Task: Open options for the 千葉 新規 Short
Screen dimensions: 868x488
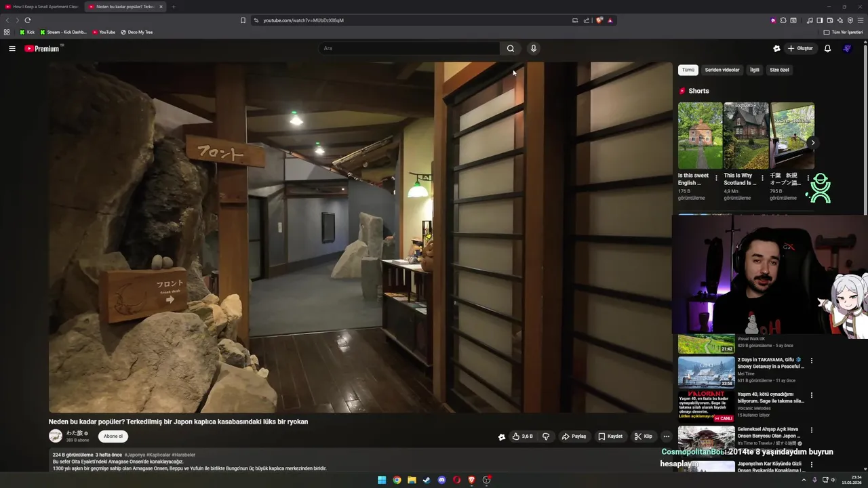Action: (x=808, y=178)
